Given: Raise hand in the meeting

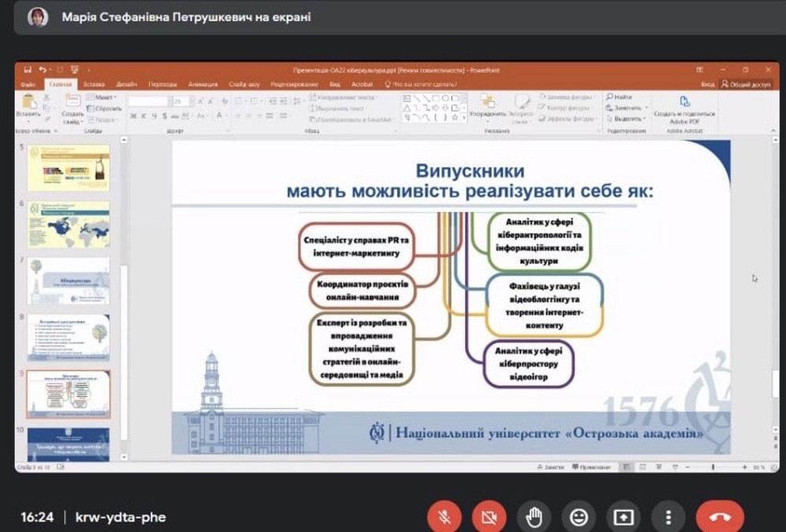Looking at the screenshot, I should (x=534, y=517).
